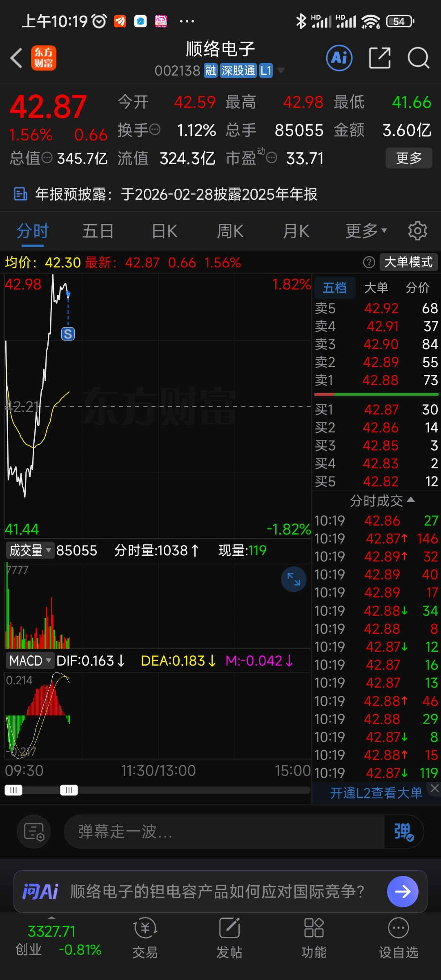The image size is (441, 980).
Task: Open 开通L2查看大单 link
Action: point(376,793)
